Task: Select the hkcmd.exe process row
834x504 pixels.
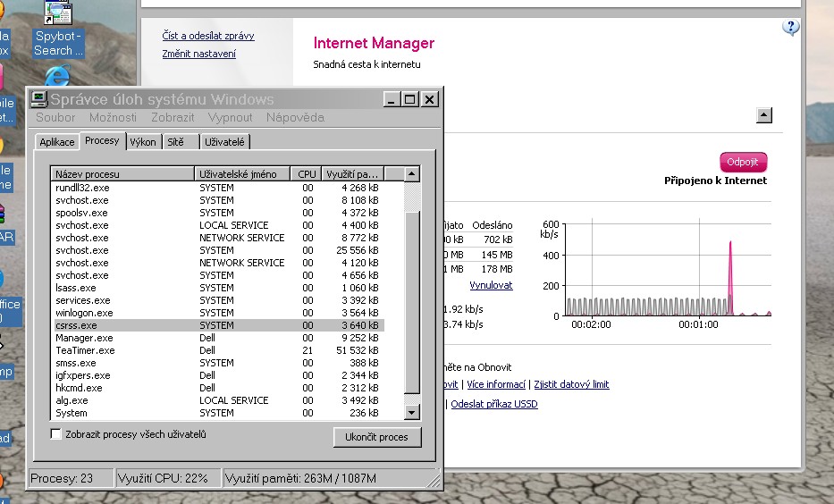Action: point(217,388)
